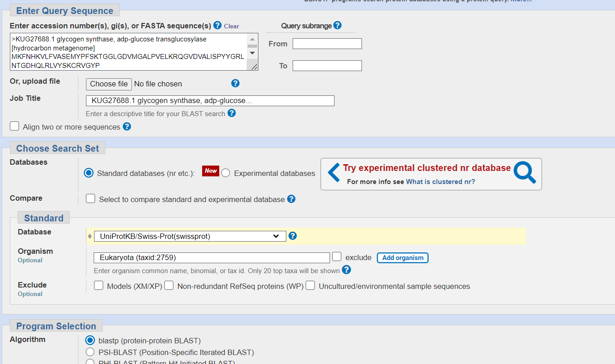Image resolution: width=615 pixels, height=364 pixels.
Task: Open What is clustered nr? link
Action: (x=440, y=182)
